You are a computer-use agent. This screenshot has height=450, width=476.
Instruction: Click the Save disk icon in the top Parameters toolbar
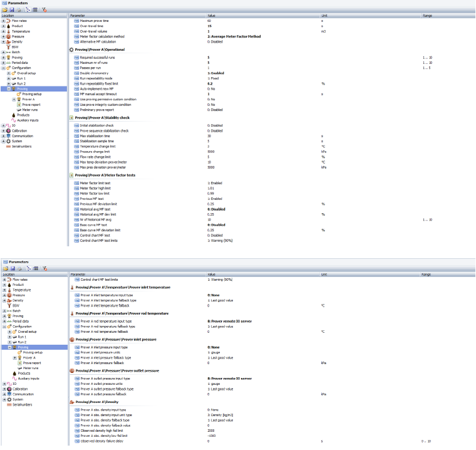click(x=12, y=10)
